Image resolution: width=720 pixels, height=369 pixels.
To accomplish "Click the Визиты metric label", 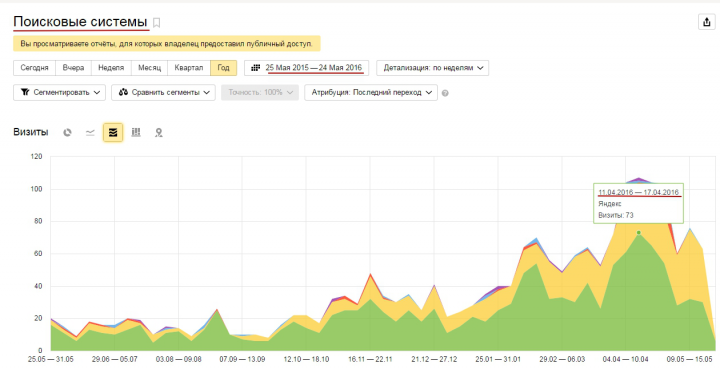I will click(31, 132).
